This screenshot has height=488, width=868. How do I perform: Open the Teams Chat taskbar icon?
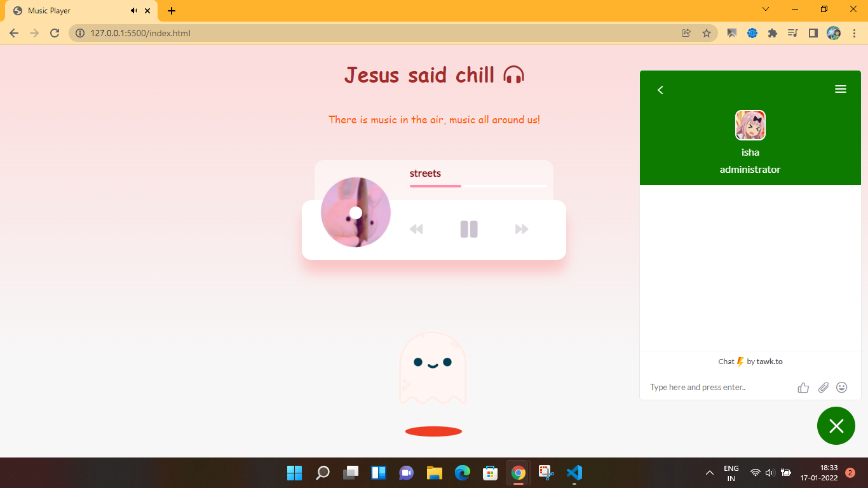point(407,473)
